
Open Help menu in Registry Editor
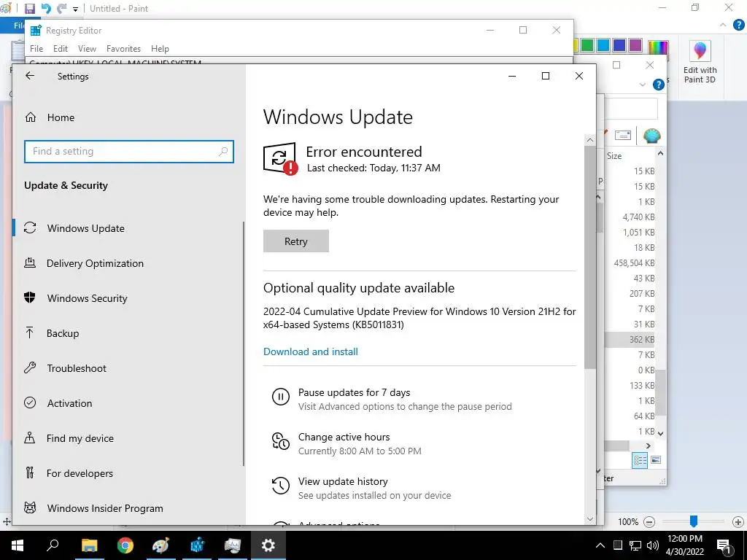[x=160, y=49]
